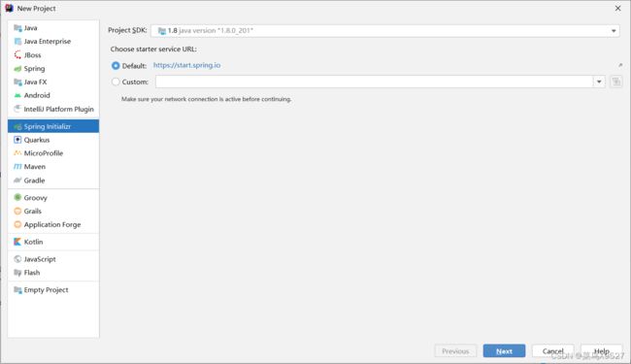Select the "Java Enterprise" label
The image size is (631, 364).
(x=48, y=42)
